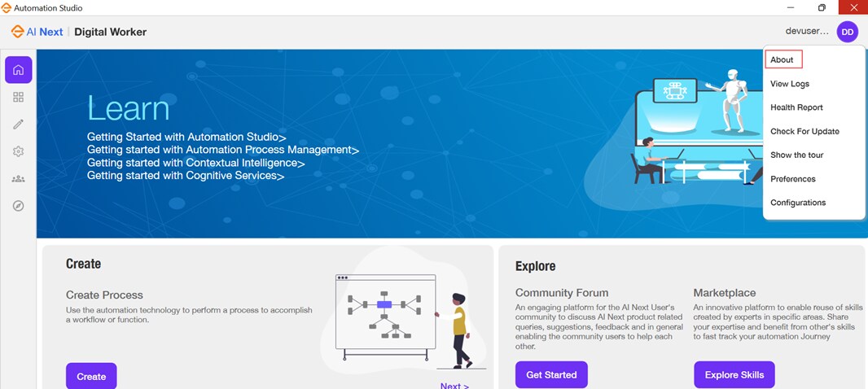Open Getting started with Automation Process Management

223,150
